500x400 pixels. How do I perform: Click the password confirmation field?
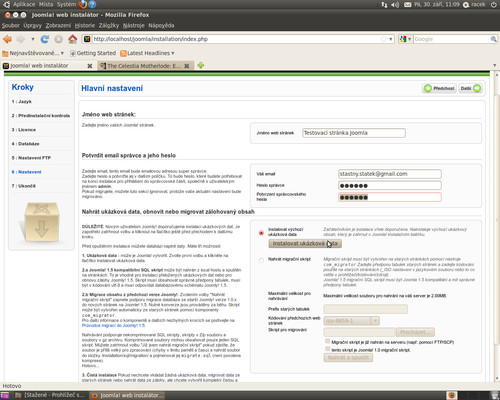[x=390, y=197]
